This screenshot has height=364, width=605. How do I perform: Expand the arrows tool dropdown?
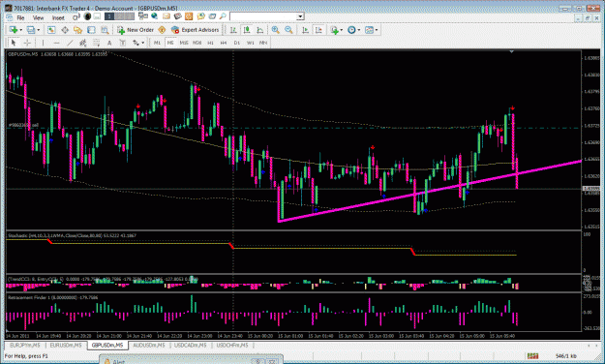(x=142, y=43)
